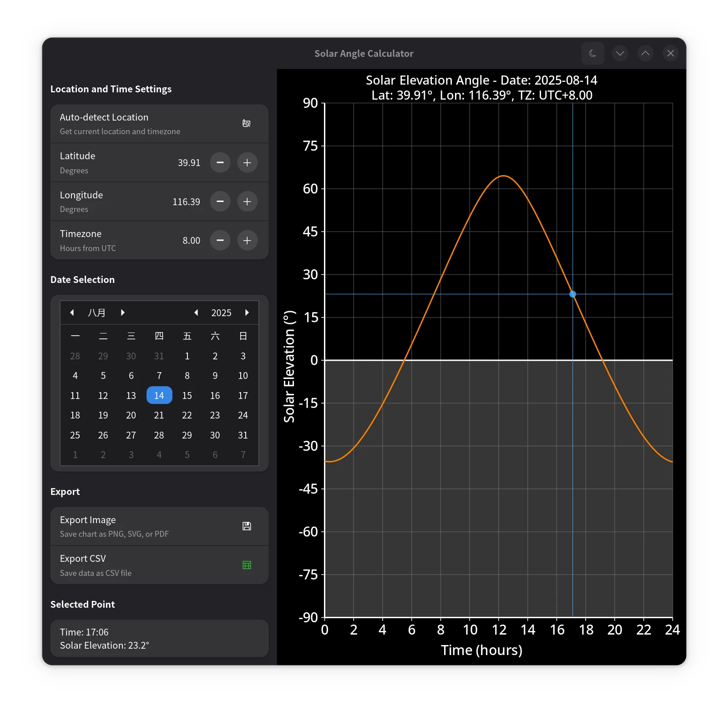
Task: Click 'Solar Elevation: 23.2°' text
Action: click(104, 645)
